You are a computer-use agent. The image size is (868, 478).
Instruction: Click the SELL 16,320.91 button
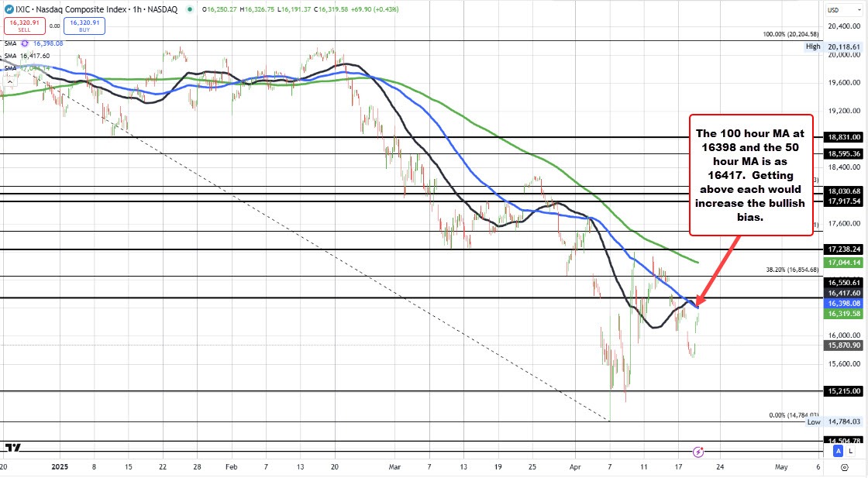tap(25, 26)
